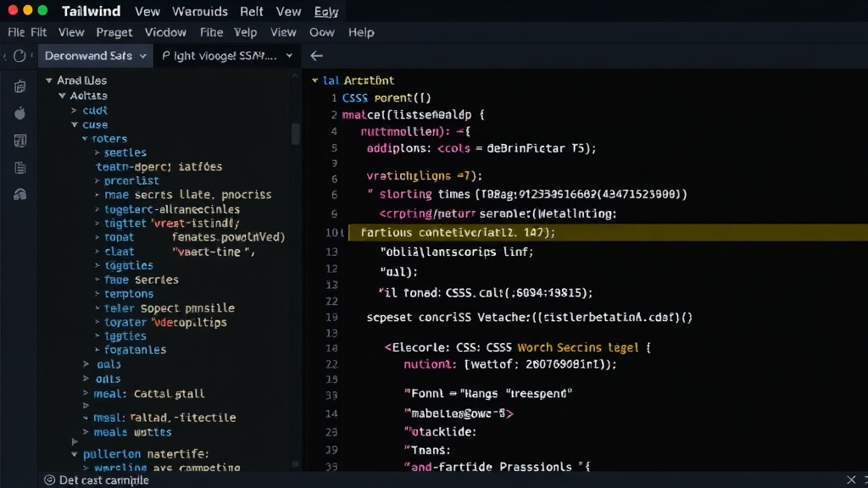The image size is (868, 488).
Task: Collapse the lal Artrtont code section
Action: tap(315, 80)
